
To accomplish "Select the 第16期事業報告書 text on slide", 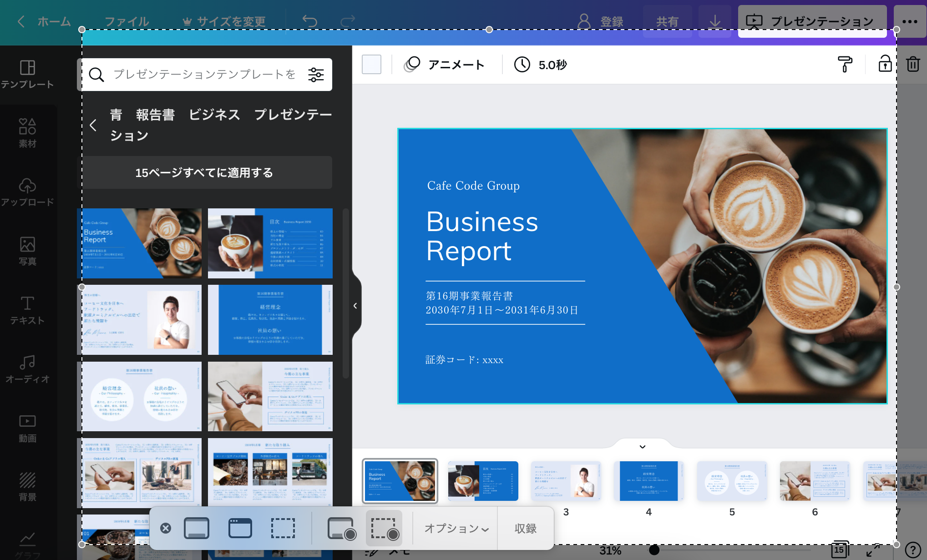I will tap(469, 296).
